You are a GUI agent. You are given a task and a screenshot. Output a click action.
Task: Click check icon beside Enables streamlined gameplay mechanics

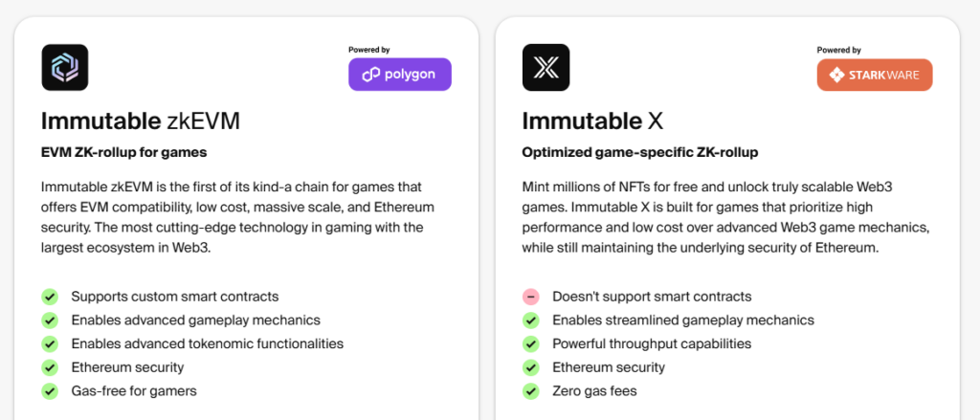[531, 321]
